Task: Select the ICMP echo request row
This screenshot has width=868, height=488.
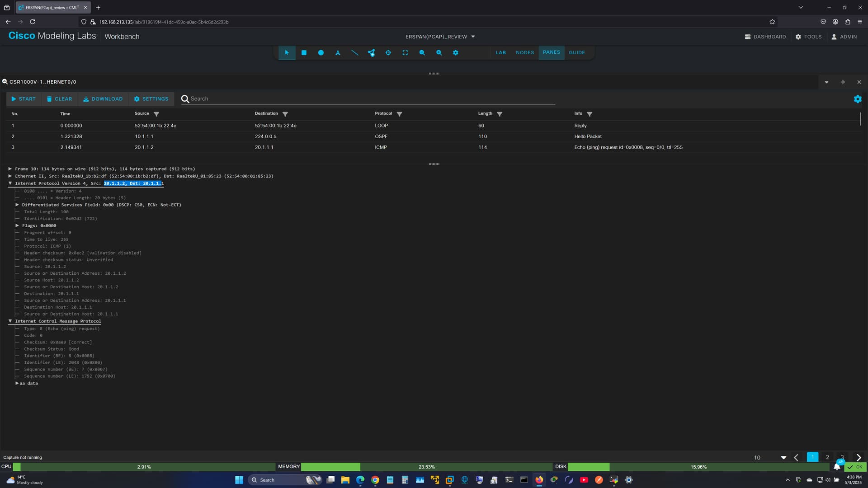Action: [x=434, y=147]
